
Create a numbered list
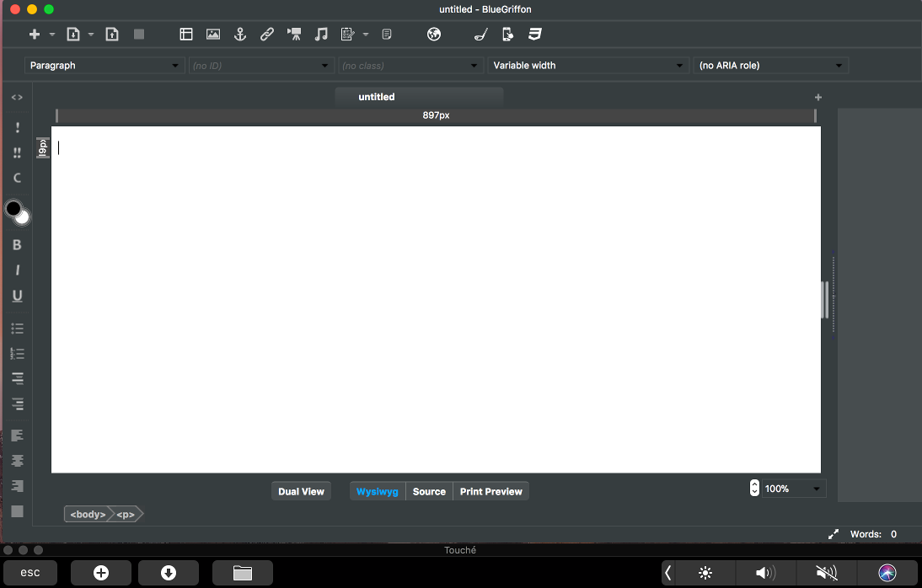tap(17, 353)
